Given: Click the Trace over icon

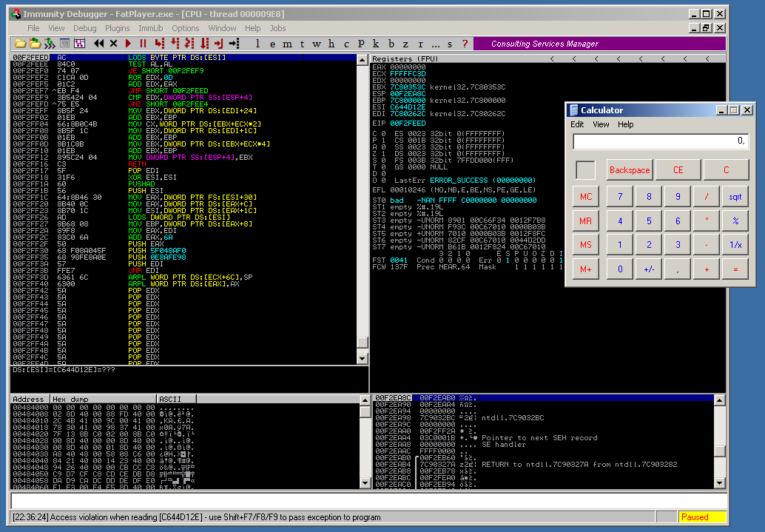Looking at the screenshot, I should click(x=204, y=44).
